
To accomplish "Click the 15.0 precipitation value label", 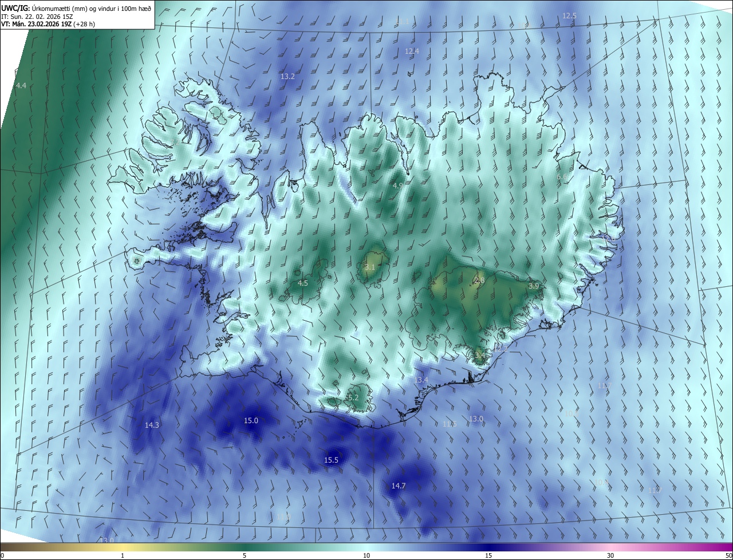I will coord(251,420).
